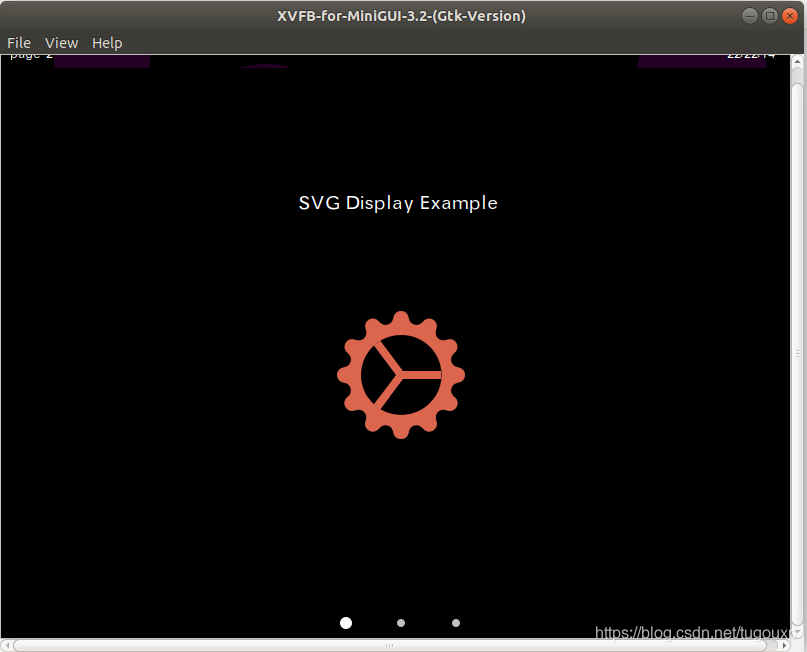Select the third page indicator dot
Image resolution: width=807 pixels, height=652 pixels.
point(455,623)
